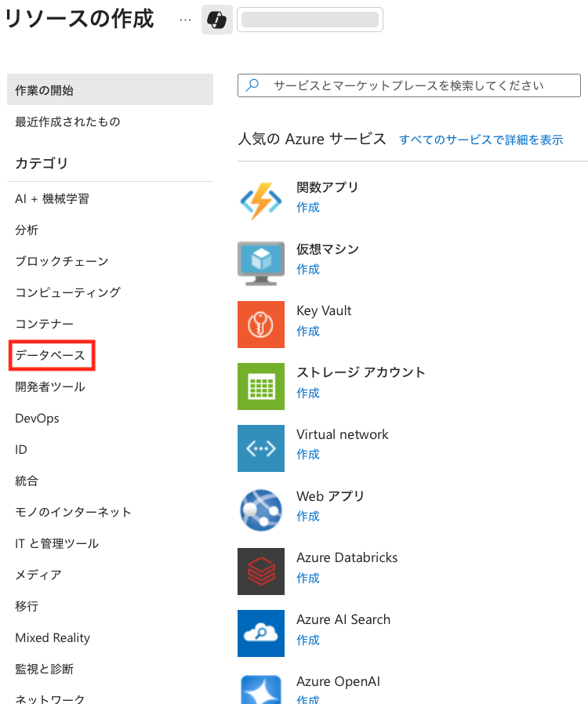Open the more options ellipsis menu
The image size is (588, 704).
pyautogui.click(x=185, y=20)
